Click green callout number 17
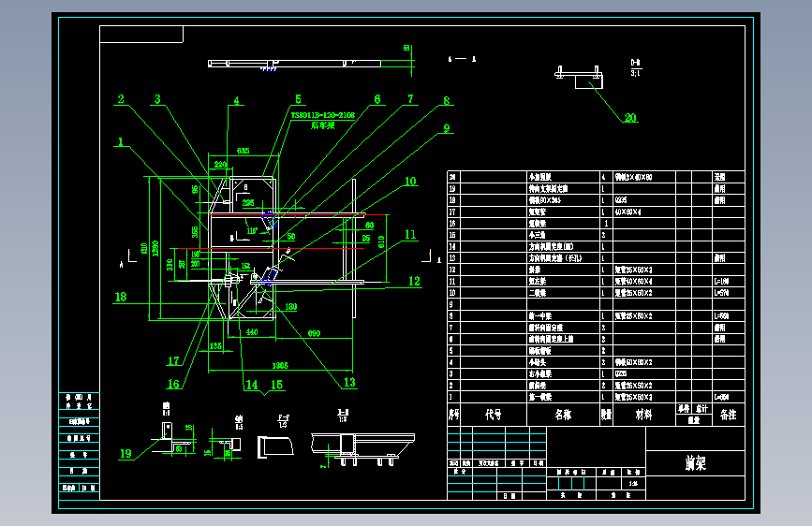Viewport: 812px width, 526px height. click(x=173, y=361)
